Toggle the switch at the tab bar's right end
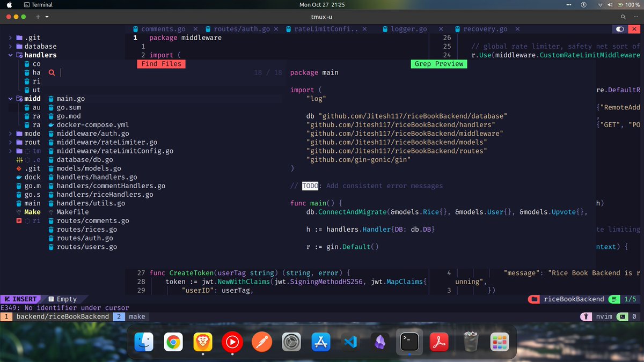The width and height of the screenshot is (644, 362). (x=620, y=29)
